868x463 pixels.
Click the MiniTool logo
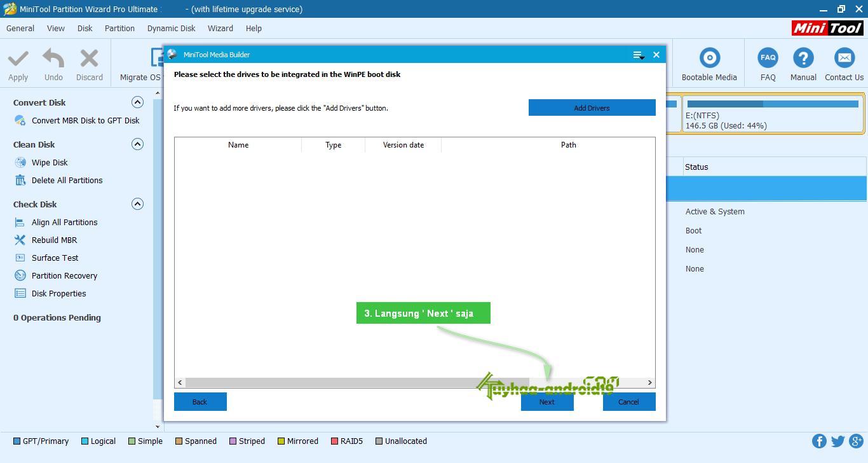[x=827, y=28]
